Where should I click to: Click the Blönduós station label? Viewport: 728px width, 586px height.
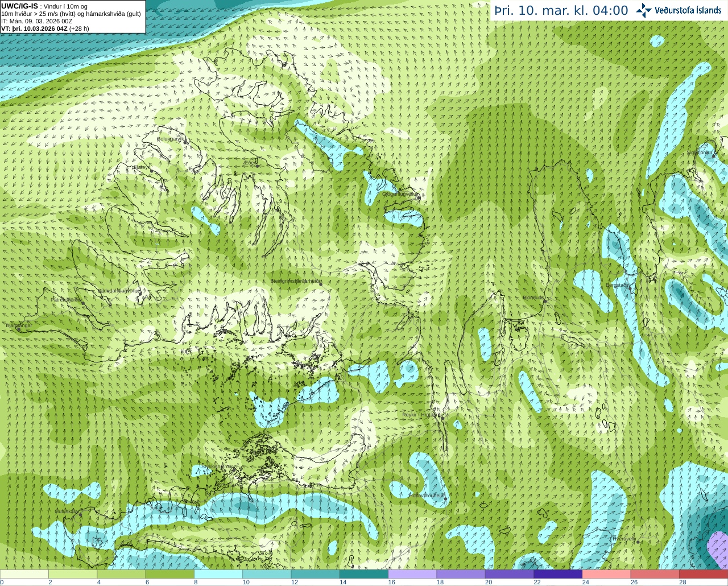pos(534,298)
